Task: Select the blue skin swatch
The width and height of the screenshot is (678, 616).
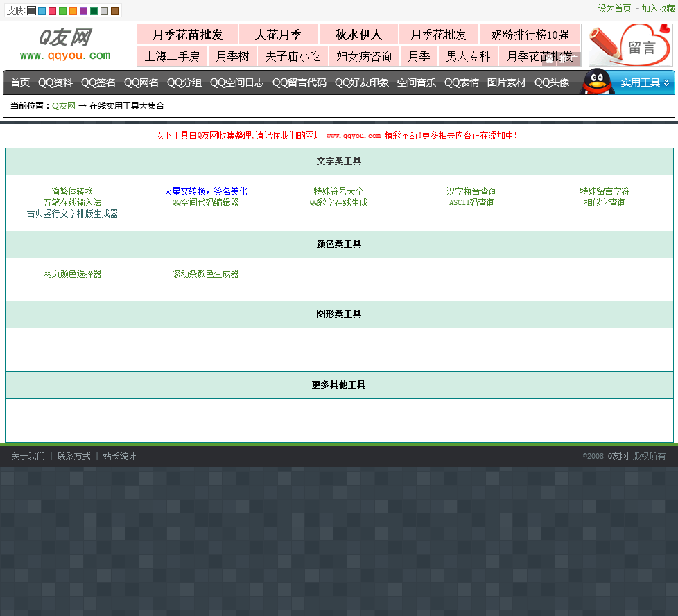Action: click(x=42, y=11)
